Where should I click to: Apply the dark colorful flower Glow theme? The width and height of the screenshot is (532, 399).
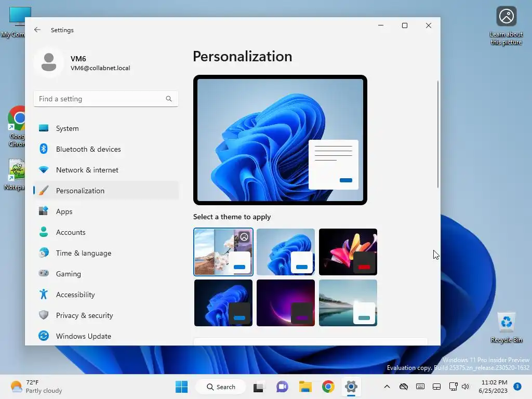coord(348,252)
